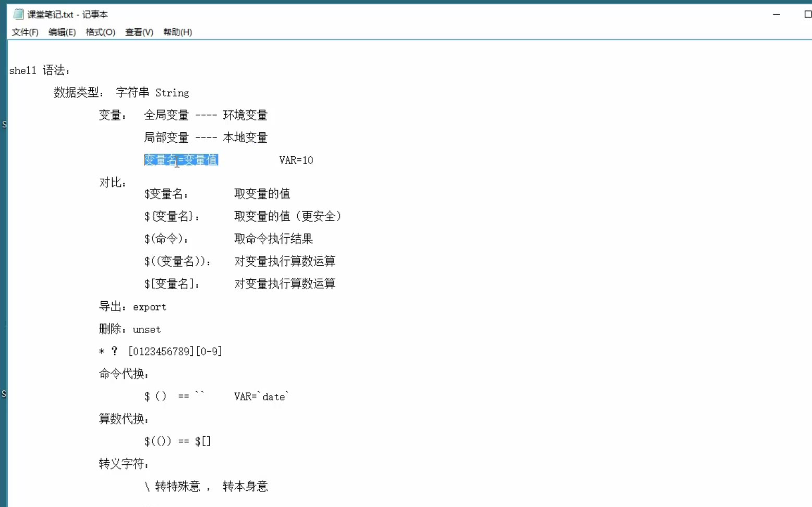Click the heading '命令代换:'
Image resolution: width=812 pixels, height=507 pixels.
point(124,374)
